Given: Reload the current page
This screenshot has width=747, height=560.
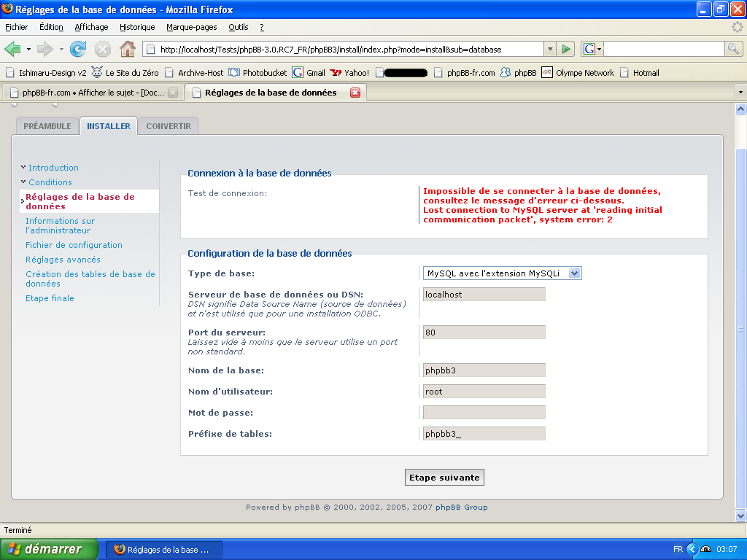Looking at the screenshot, I should click(78, 49).
